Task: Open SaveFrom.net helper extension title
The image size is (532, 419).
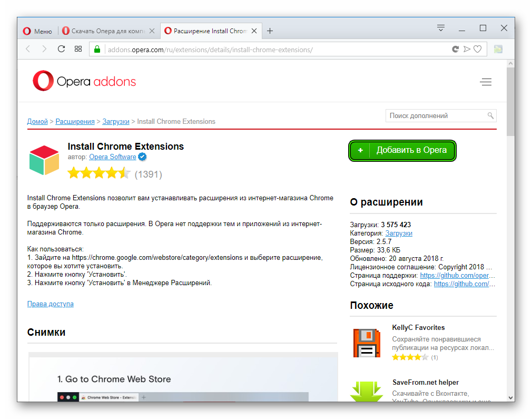Action: click(426, 382)
